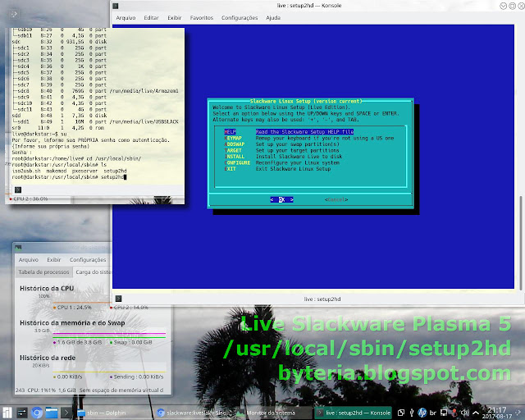Click the Konsole window vertical scrollbar
525x420 pixels.
(522, 243)
